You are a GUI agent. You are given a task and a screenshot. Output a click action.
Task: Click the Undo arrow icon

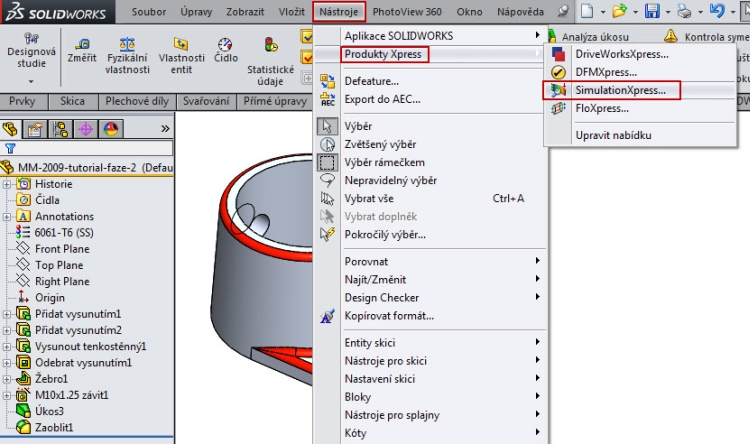(717, 11)
